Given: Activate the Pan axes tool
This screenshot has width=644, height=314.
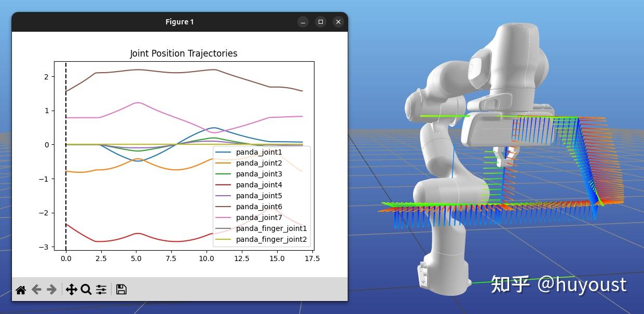Looking at the screenshot, I should [x=71, y=290].
